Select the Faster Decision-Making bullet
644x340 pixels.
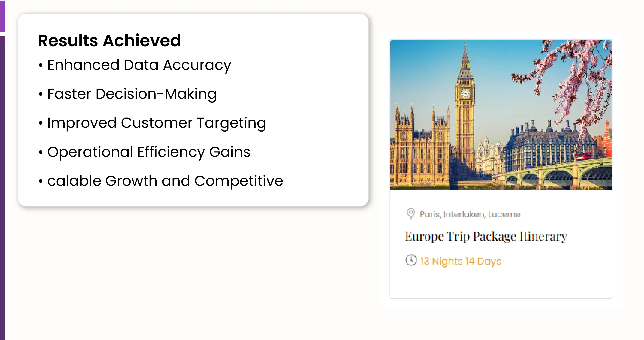(132, 94)
